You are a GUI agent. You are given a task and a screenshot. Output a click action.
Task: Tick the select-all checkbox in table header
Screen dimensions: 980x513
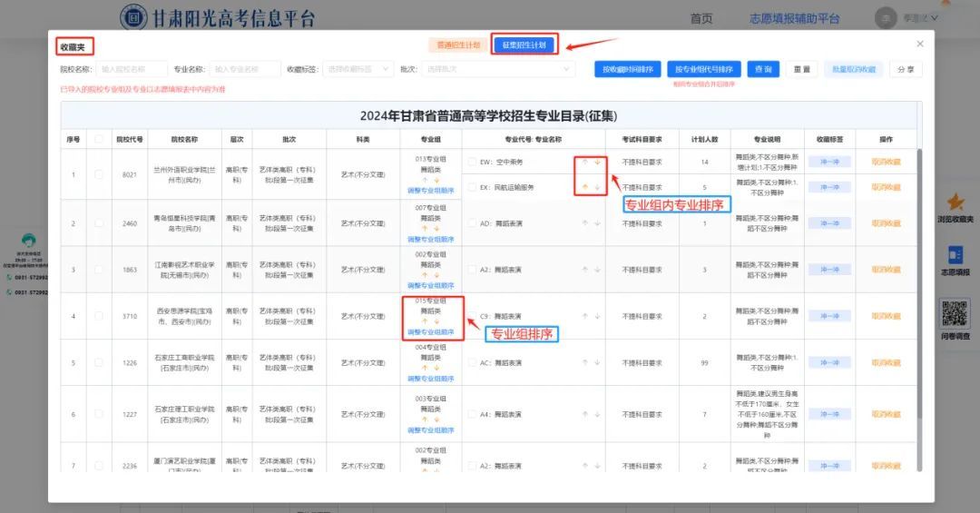[x=99, y=139]
